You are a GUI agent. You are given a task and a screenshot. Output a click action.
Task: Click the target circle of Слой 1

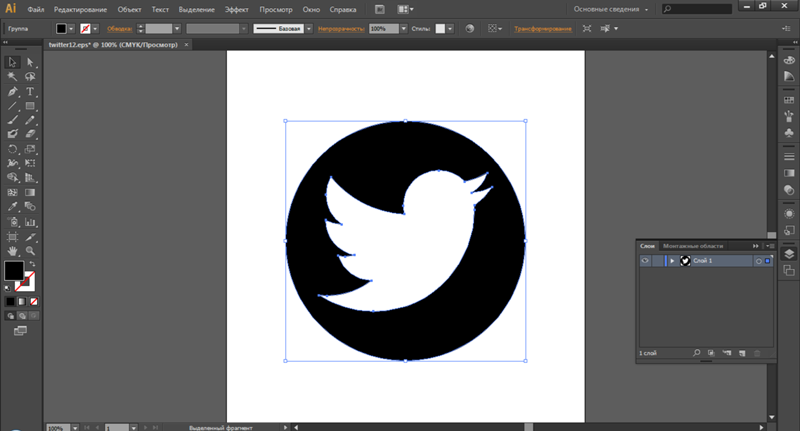click(759, 261)
